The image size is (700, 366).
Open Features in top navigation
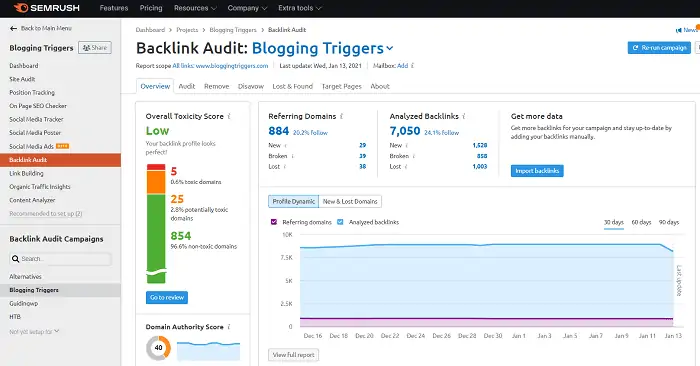click(x=114, y=8)
